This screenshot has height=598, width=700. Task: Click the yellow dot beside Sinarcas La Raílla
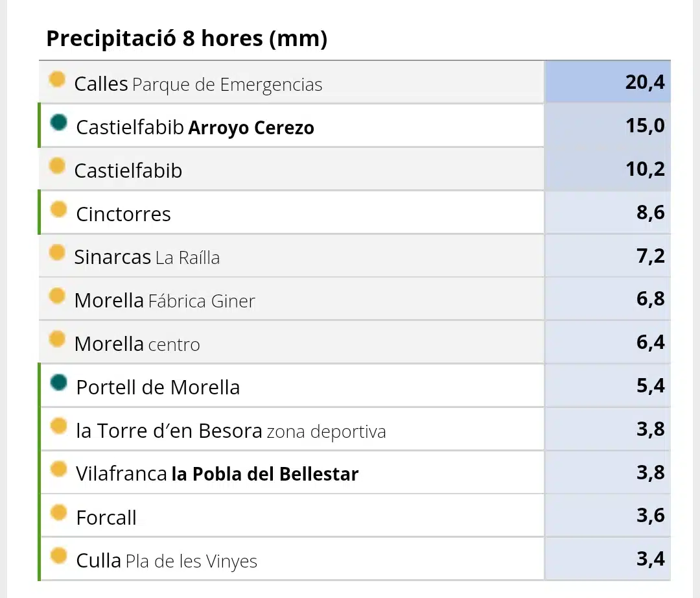[56, 252]
